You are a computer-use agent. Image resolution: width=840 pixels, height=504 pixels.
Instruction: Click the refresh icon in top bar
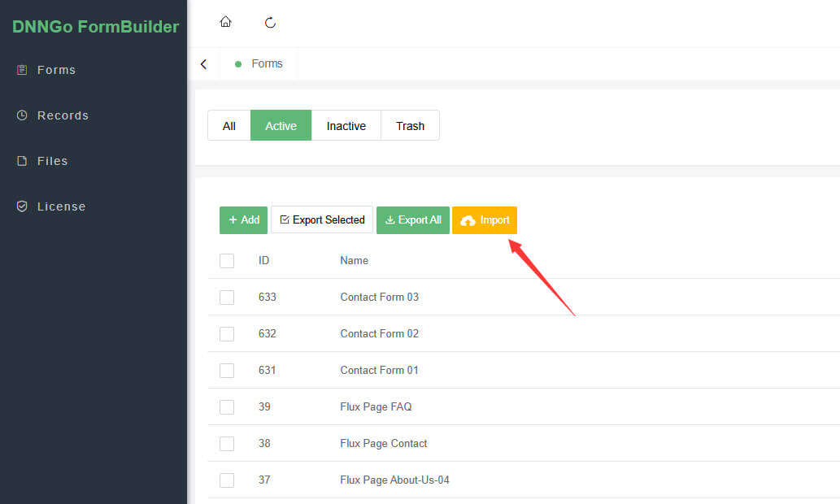coord(271,23)
